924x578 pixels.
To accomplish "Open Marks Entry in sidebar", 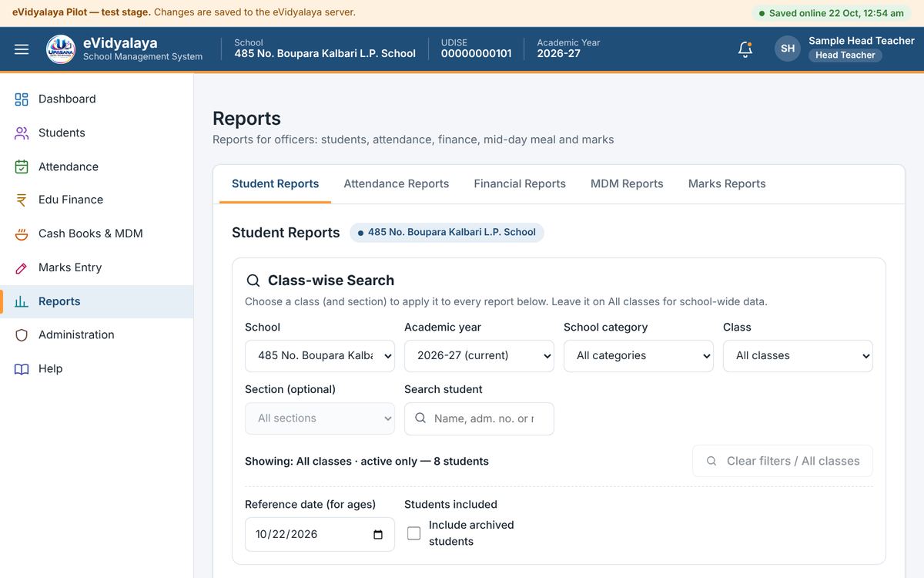I will coord(96,268).
